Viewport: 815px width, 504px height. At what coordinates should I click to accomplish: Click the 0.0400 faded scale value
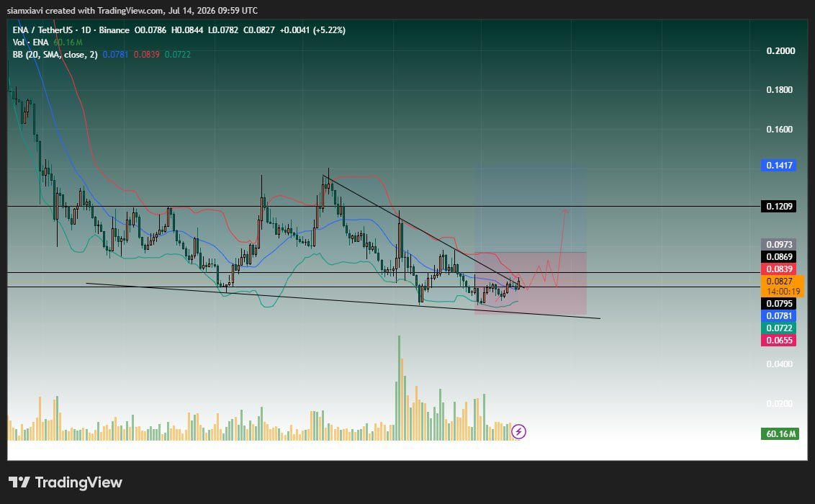coord(780,364)
